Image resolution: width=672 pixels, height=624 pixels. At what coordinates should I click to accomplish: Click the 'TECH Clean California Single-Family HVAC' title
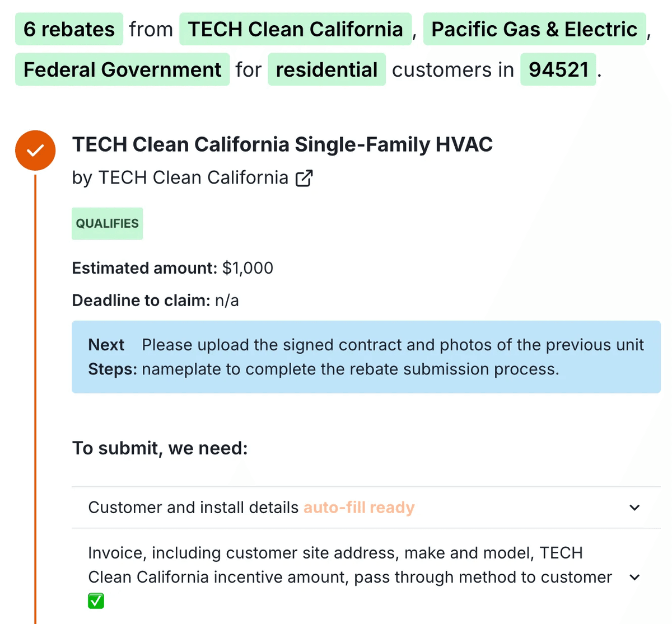[282, 144]
